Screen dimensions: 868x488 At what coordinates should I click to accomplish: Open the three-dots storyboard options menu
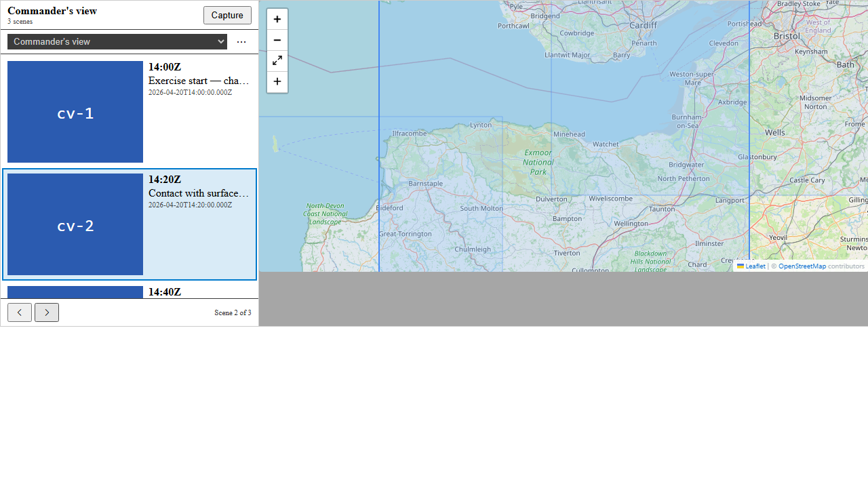[x=241, y=42]
